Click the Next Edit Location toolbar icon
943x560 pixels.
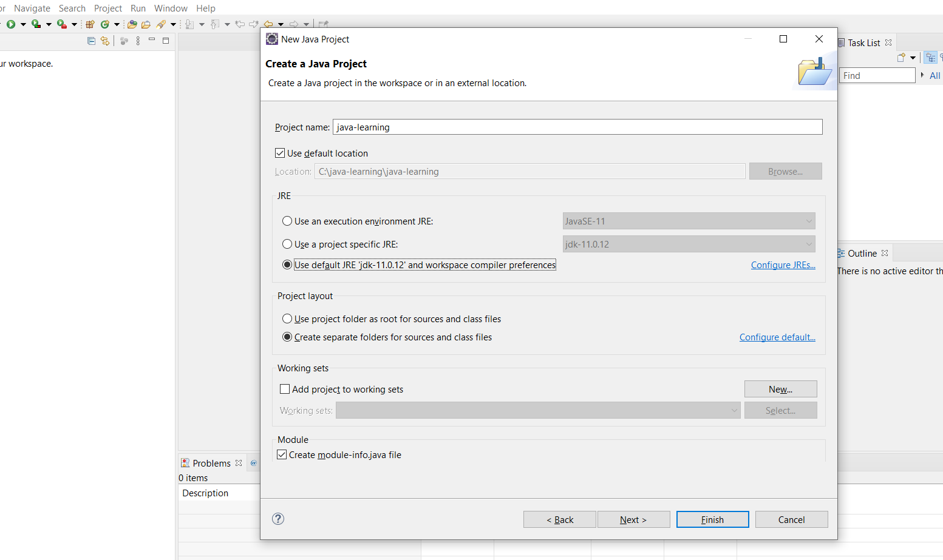click(x=254, y=24)
